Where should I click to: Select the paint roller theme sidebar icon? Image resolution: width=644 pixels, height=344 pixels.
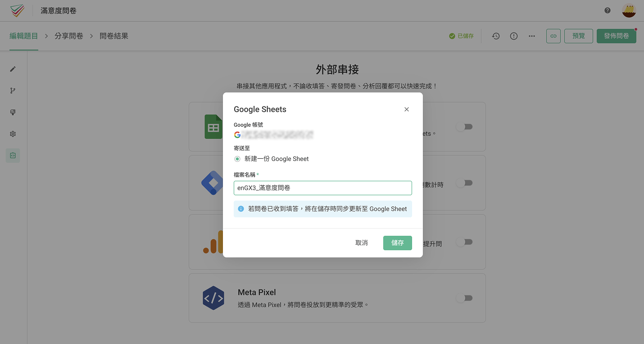coord(13,112)
